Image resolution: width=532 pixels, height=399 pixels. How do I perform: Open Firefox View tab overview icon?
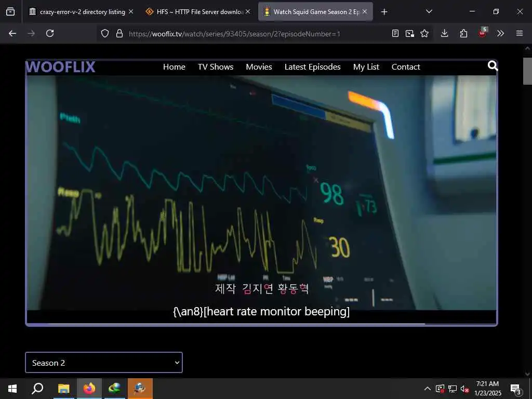10,12
